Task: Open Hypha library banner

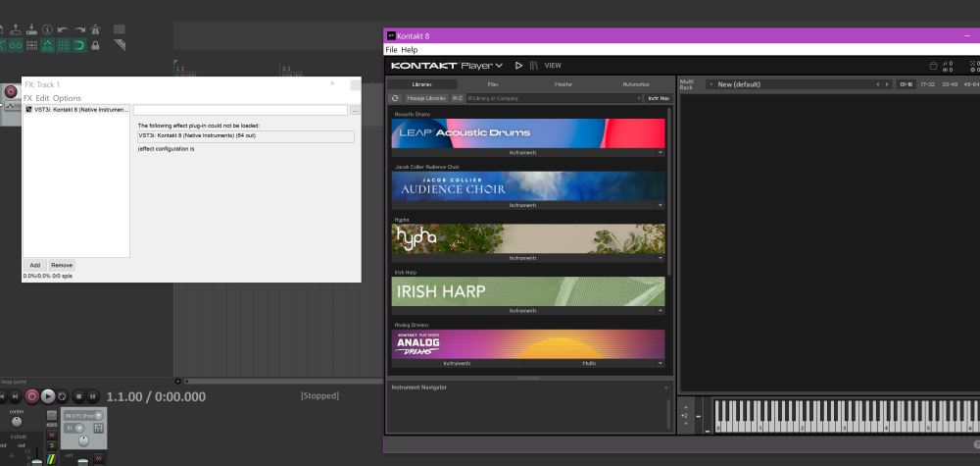Action: click(x=528, y=238)
